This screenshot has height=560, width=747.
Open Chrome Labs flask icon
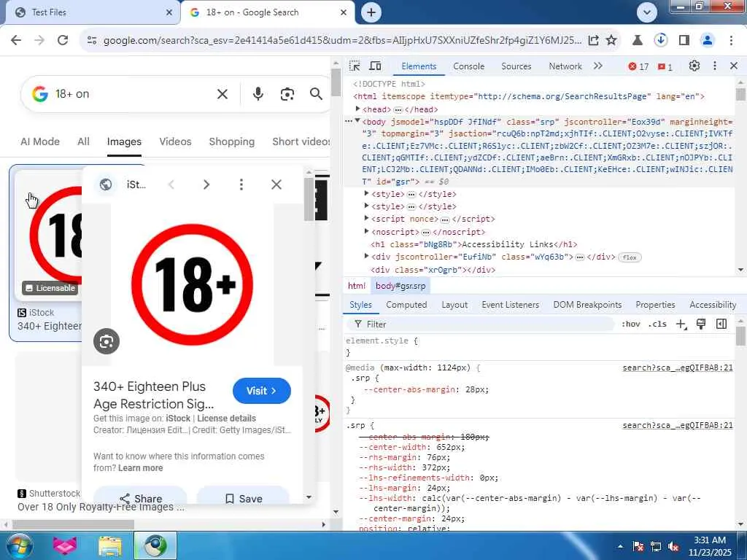638,40
